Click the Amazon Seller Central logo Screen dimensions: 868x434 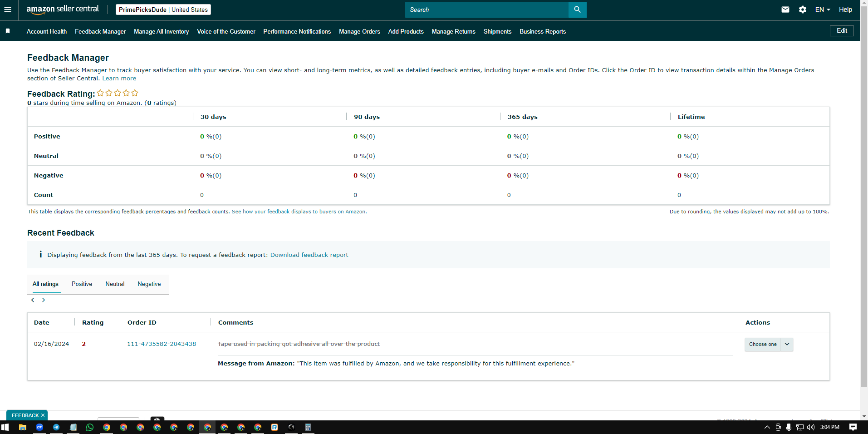[63, 10]
